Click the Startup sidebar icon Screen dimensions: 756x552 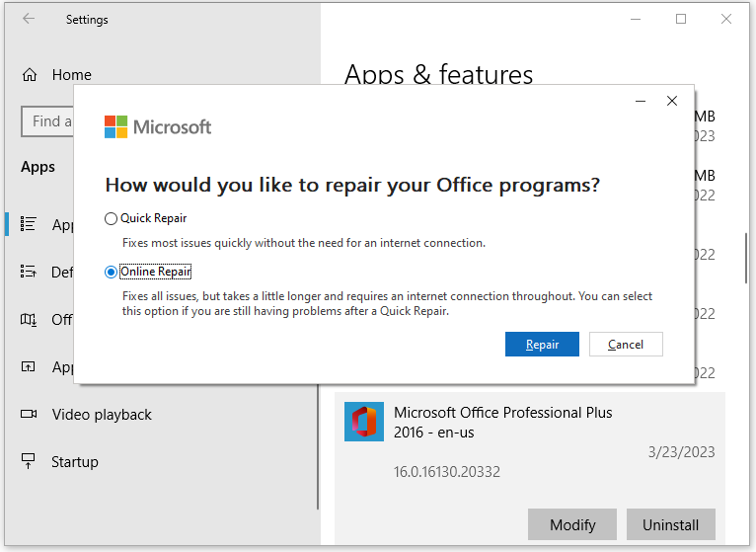30,461
